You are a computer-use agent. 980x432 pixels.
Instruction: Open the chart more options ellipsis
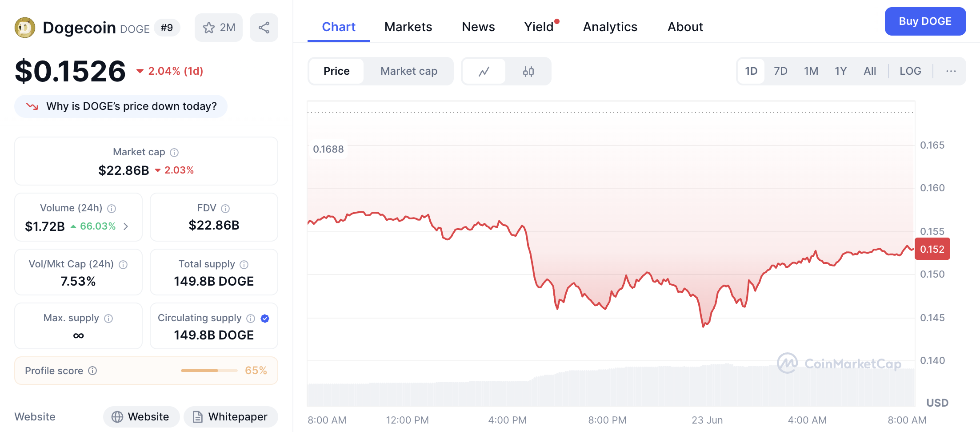(x=951, y=71)
